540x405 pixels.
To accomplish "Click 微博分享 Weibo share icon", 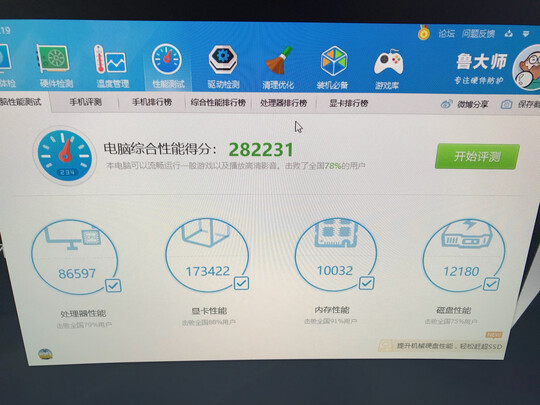I will [x=446, y=104].
